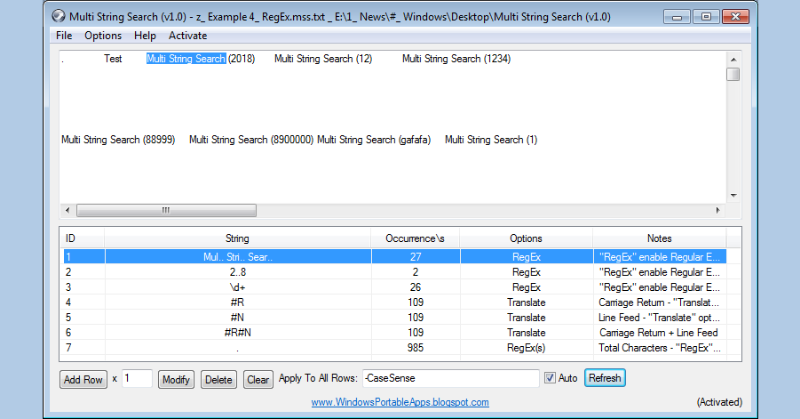Screen dimensions: 800x419
Task: Click the horizontal scrollbar thumb
Action: [x=166, y=210]
